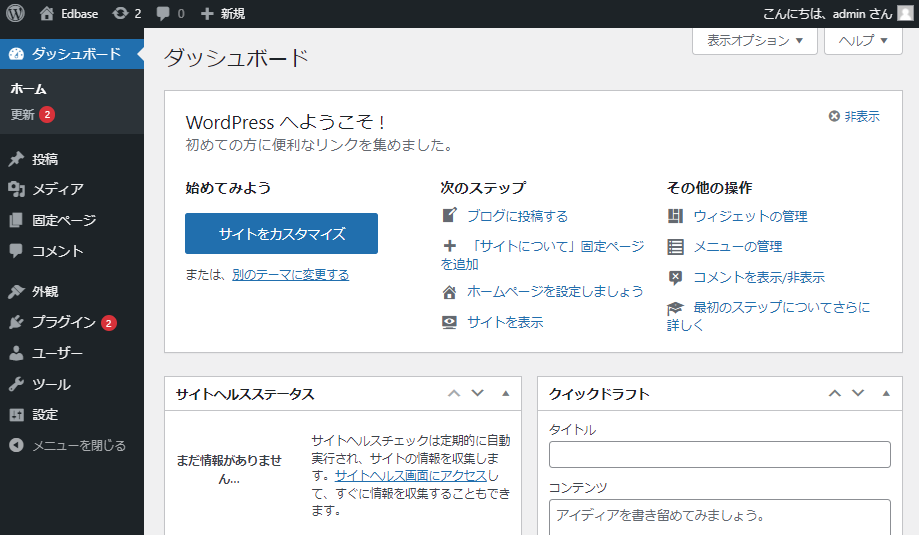Click comment-off icon beside コメントを表示/非表示
The image size is (919, 535).
click(675, 277)
